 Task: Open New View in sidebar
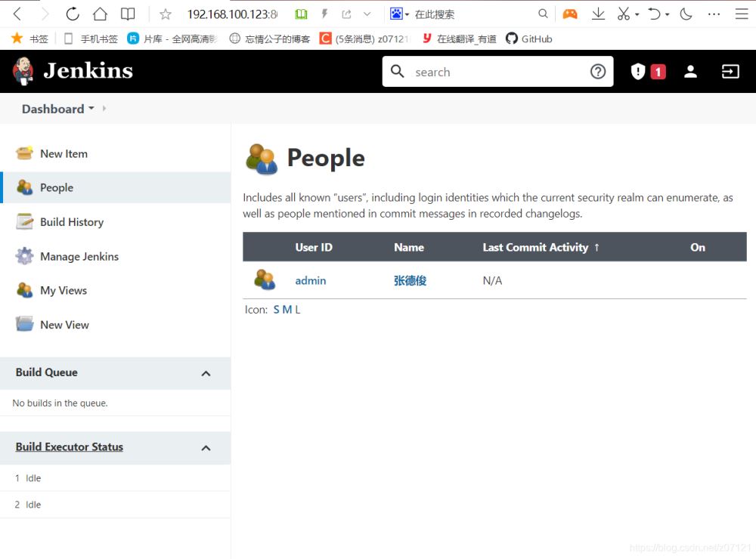pyautogui.click(x=64, y=325)
